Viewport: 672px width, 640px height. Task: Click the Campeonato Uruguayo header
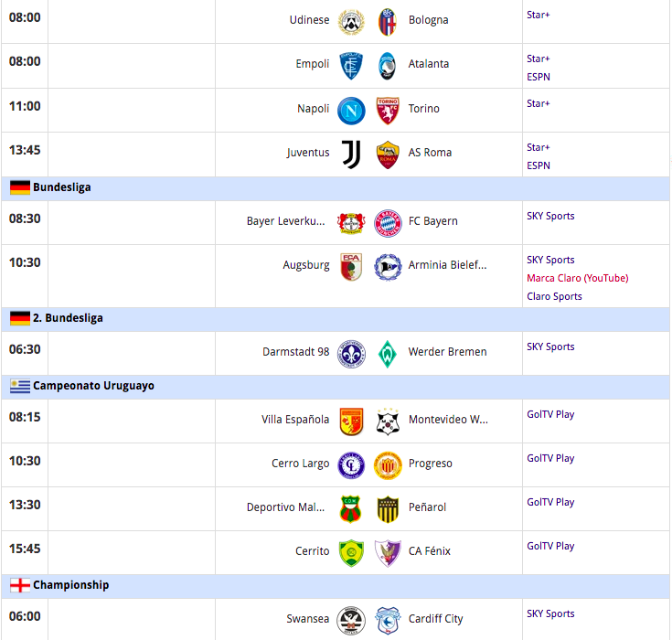click(93, 386)
